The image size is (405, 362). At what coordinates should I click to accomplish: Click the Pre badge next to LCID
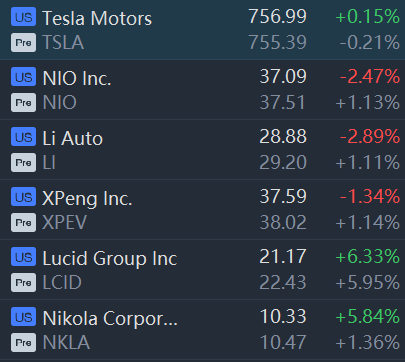point(23,282)
